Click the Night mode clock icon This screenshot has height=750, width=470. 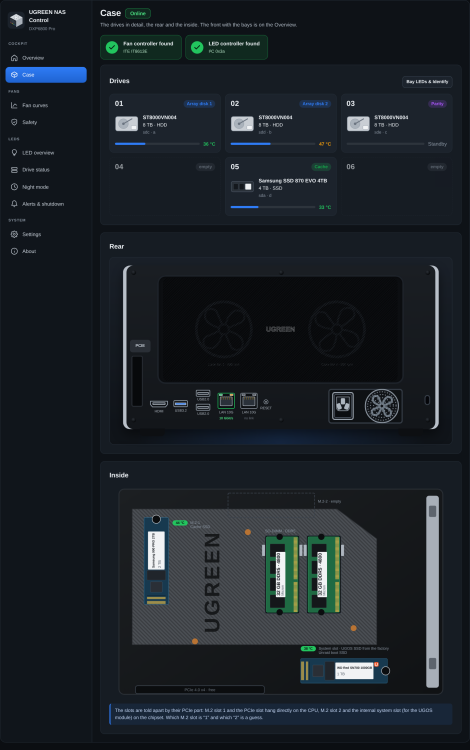click(14, 187)
